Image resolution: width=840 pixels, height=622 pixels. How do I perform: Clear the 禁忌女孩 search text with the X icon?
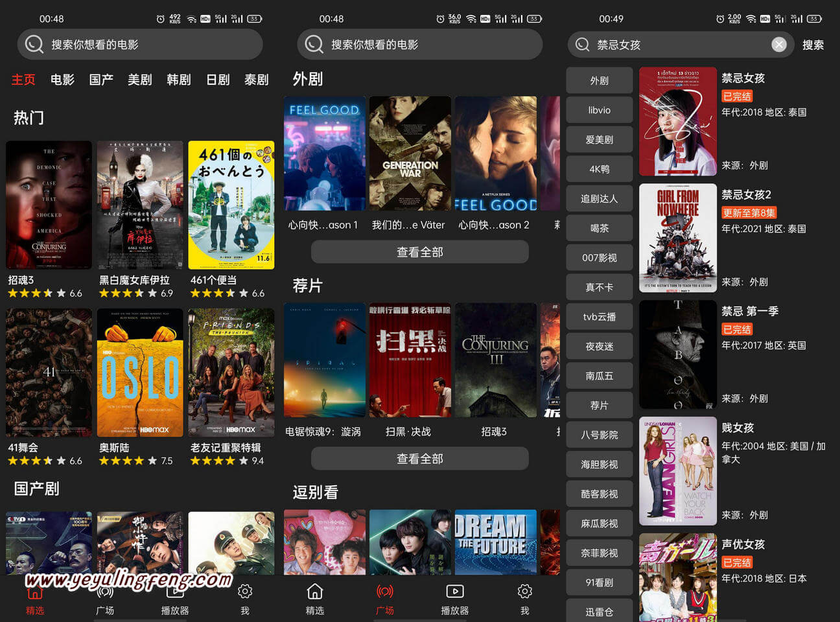coord(779,44)
